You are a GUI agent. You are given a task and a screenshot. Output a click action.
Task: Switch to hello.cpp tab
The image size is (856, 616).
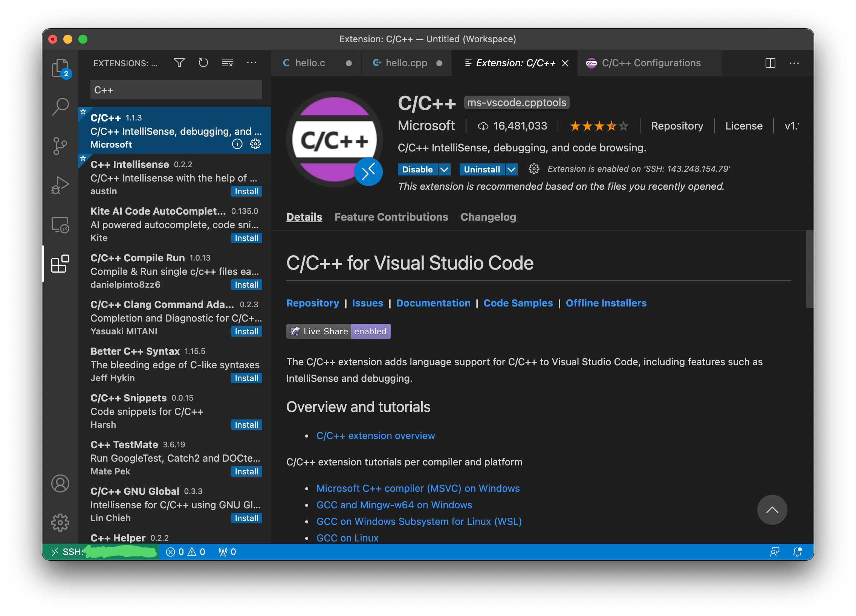coord(407,63)
